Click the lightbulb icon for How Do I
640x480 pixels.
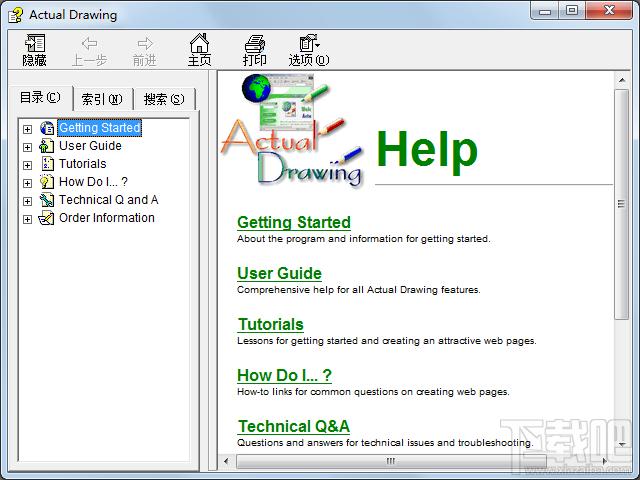coord(47,182)
